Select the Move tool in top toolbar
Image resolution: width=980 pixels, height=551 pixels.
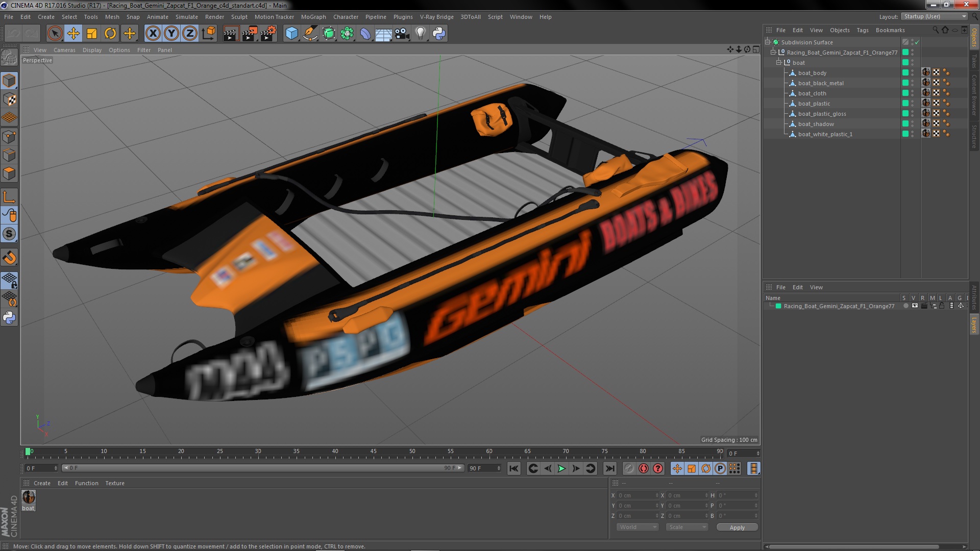(73, 34)
